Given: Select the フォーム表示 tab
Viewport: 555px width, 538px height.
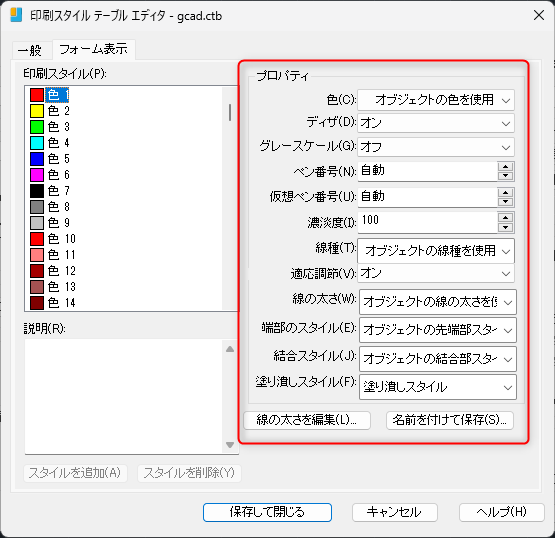Looking at the screenshot, I should pyautogui.click(x=93, y=49).
